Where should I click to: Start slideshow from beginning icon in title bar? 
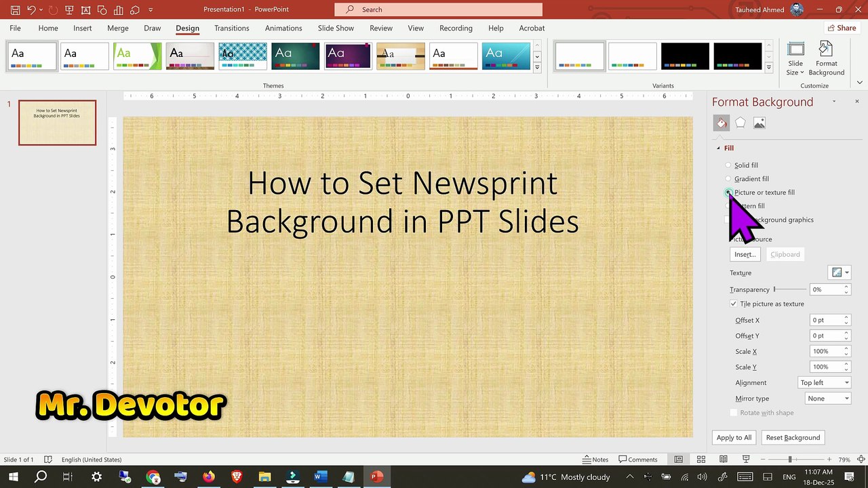[x=68, y=9]
